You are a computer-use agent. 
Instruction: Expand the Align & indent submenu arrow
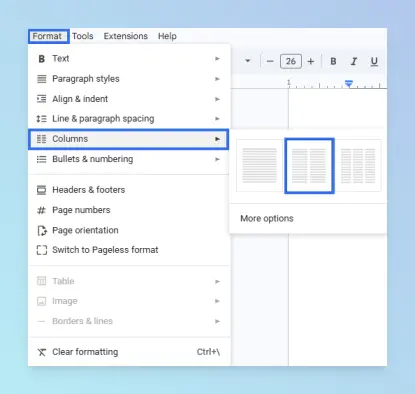[217, 99]
